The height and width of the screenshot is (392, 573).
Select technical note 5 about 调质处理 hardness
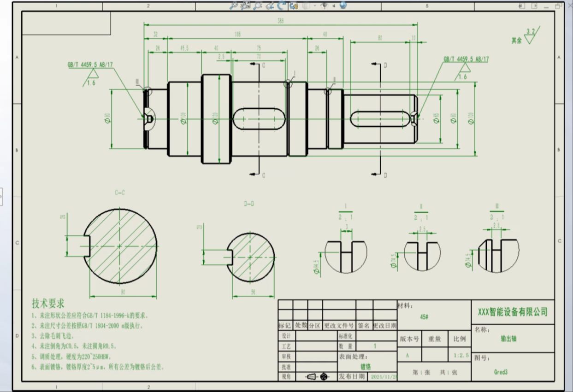71,357
